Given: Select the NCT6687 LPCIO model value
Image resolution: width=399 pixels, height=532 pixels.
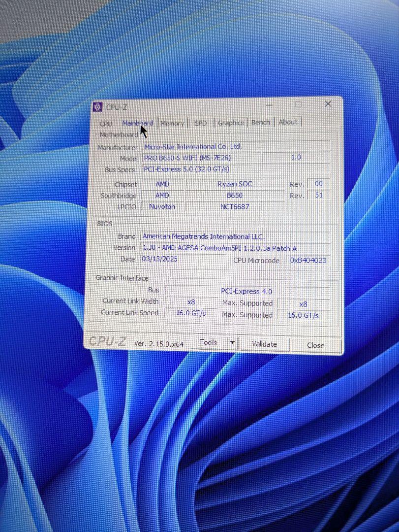Looking at the screenshot, I should 235,206.
